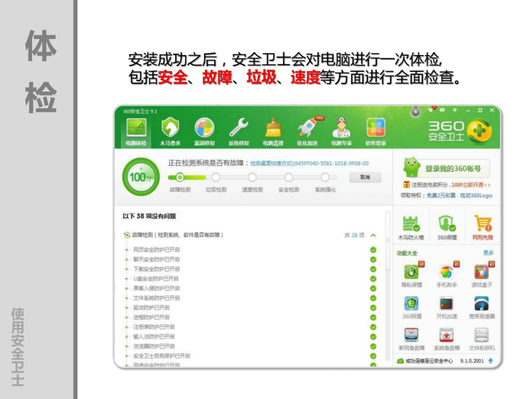Select row 注册表防护已开启
This screenshot has width=532, height=399.
[251, 327]
